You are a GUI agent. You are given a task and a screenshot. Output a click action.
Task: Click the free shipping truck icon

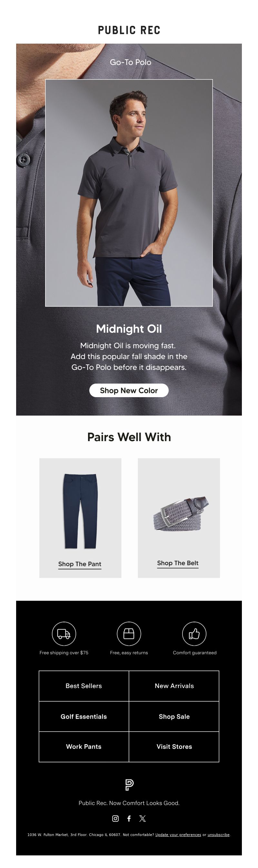coord(64,634)
